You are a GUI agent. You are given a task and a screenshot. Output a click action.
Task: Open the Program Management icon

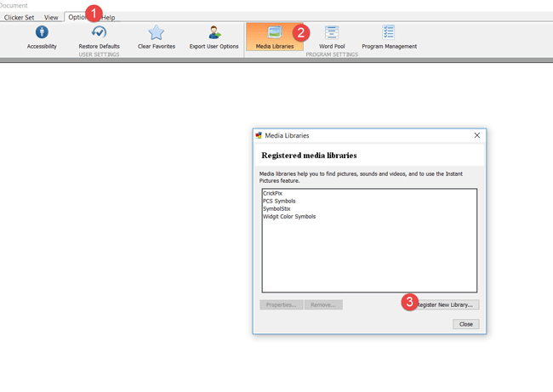pos(388,32)
